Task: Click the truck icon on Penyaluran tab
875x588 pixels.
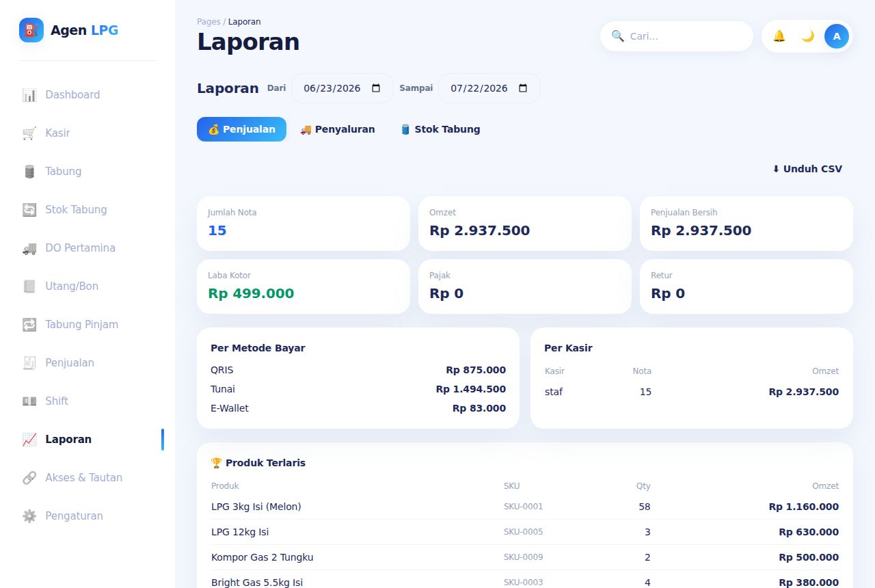Action: (306, 129)
